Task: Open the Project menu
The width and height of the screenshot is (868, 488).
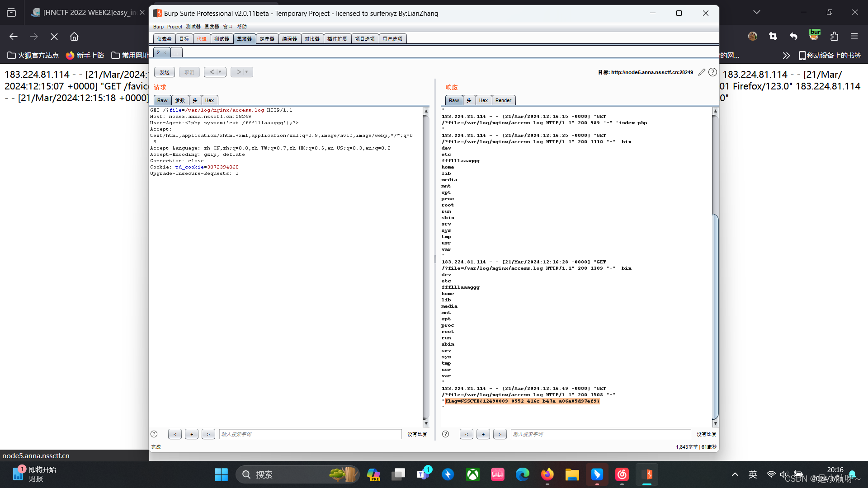Action: (175, 27)
